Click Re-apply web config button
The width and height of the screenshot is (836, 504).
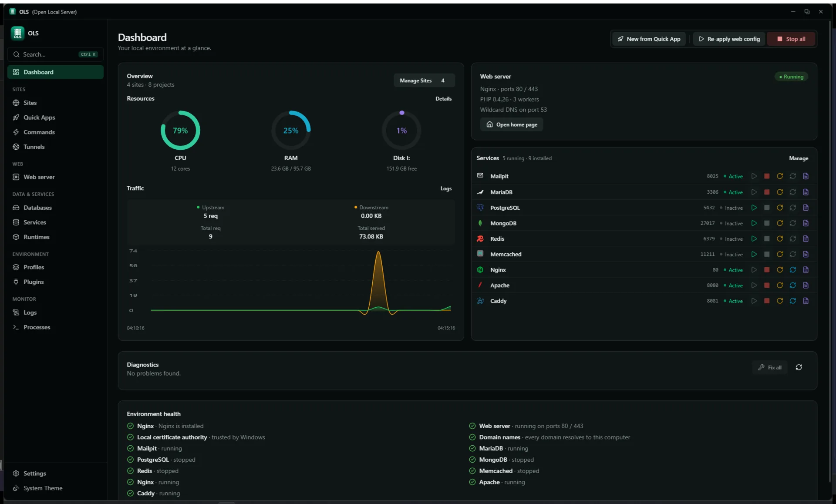(x=729, y=39)
